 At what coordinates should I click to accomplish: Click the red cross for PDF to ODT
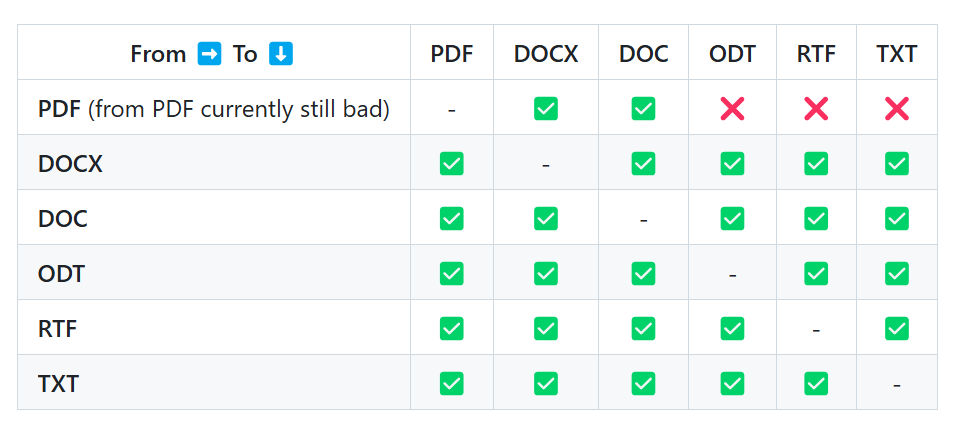(732, 108)
